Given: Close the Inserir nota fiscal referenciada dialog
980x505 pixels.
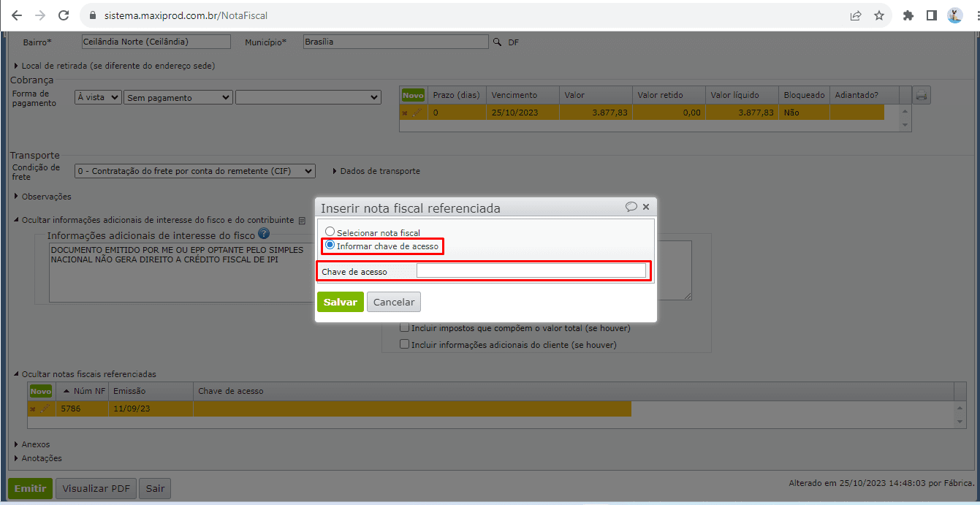Looking at the screenshot, I should click(x=646, y=207).
